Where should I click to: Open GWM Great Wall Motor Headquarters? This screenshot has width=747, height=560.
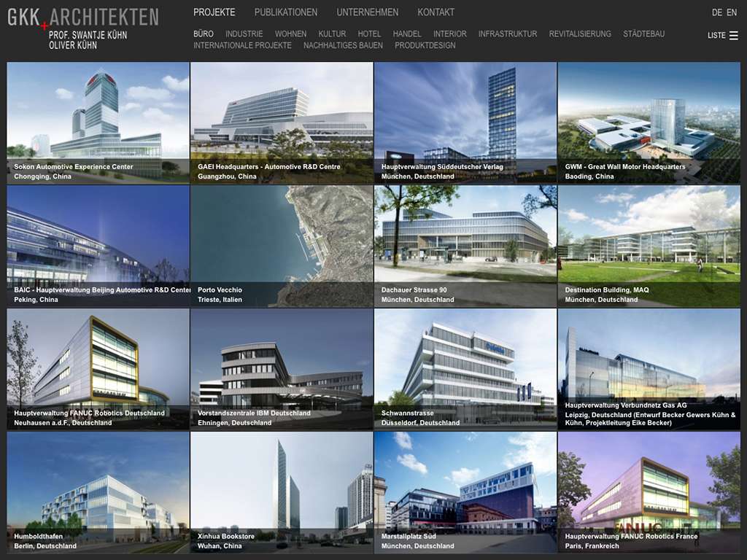[x=649, y=122]
